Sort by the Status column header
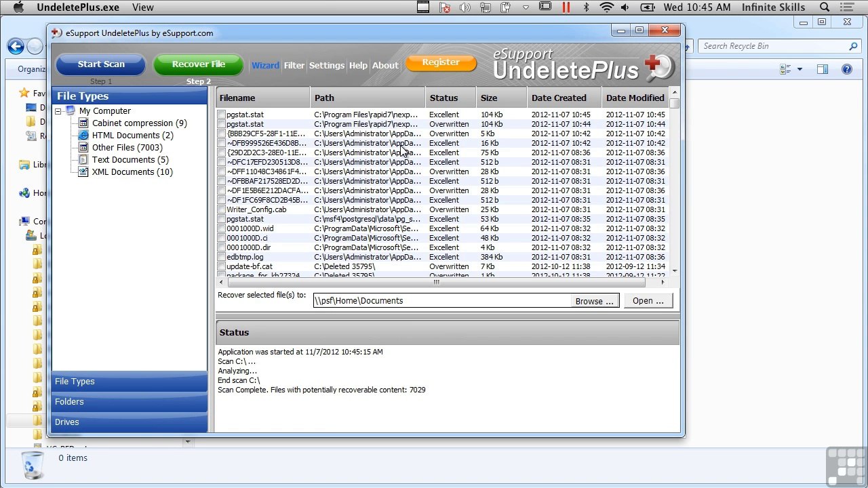Screen dimensions: 868x488 (451, 98)
